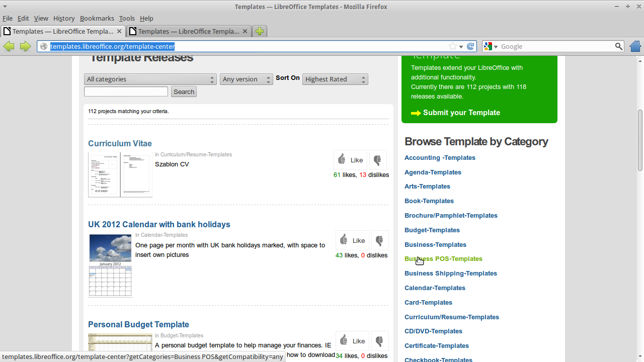Image resolution: width=644 pixels, height=362 pixels.
Task: Open the View menu
Action: pos(41,18)
